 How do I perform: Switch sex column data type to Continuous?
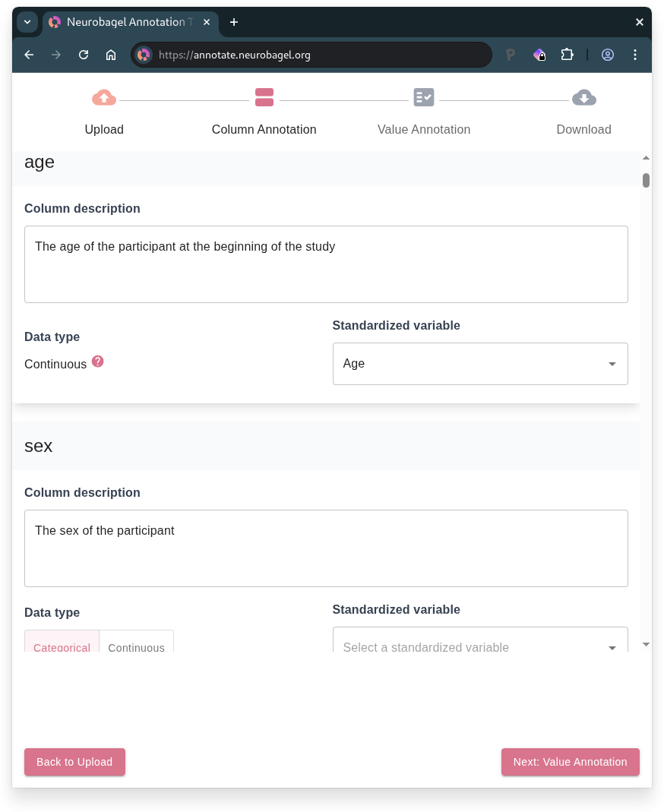tap(137, 648)
